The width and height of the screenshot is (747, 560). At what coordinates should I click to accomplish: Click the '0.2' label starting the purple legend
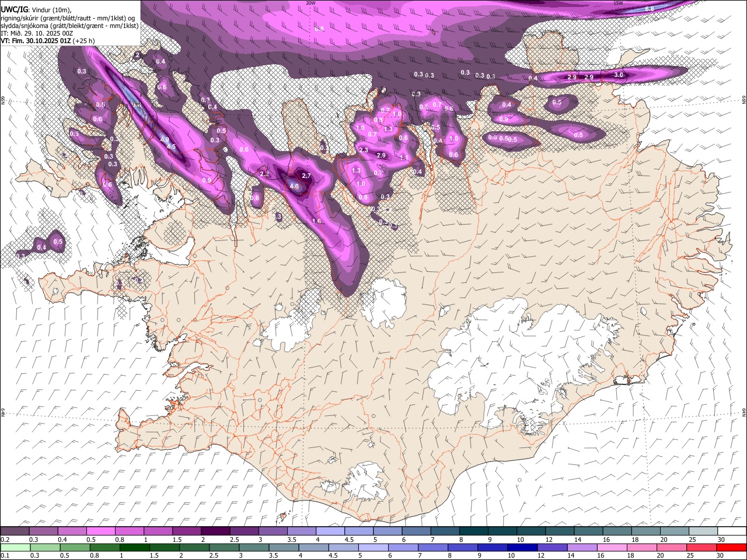point(5,540)
